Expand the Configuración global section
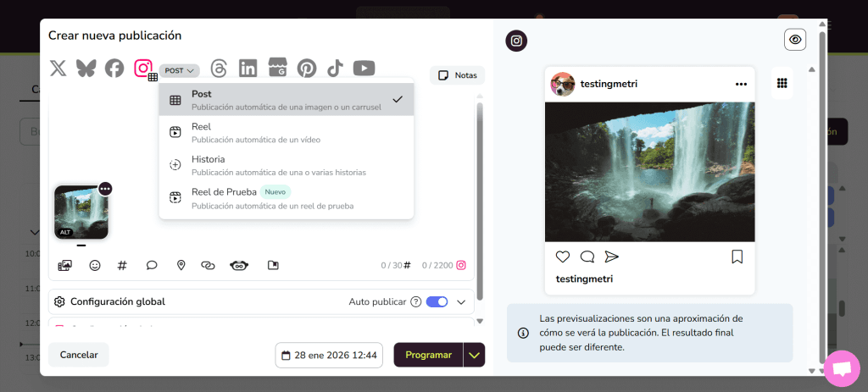The width and height of the screenshot is (868, 392). (x=461, y=302)
